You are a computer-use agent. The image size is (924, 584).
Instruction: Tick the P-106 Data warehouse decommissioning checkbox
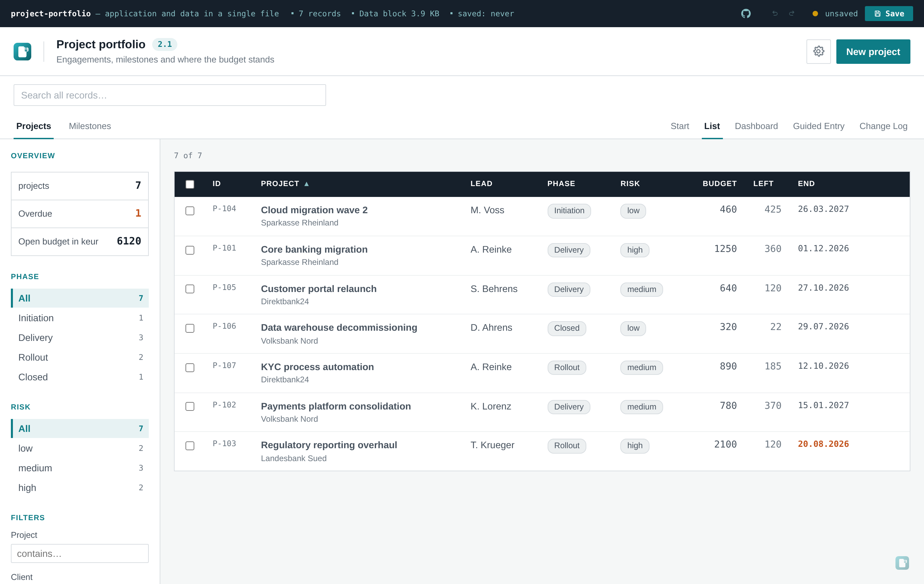190,328
